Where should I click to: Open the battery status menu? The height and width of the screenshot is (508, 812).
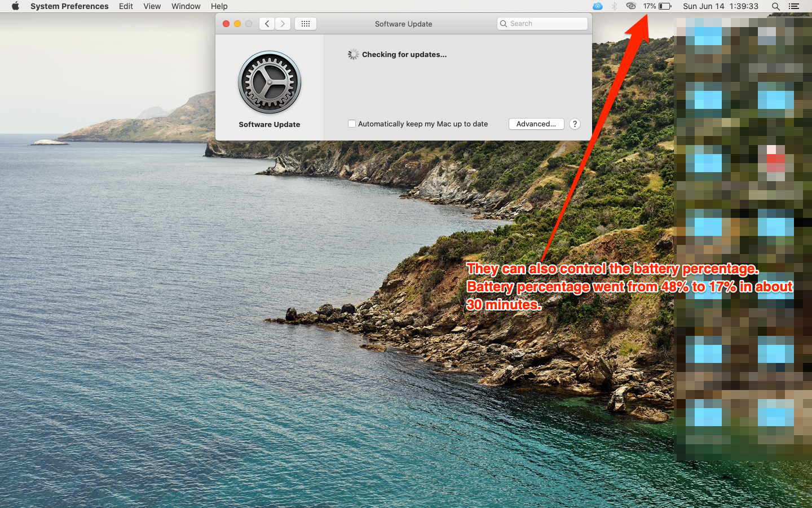pyautogui.click(x=657, y=6)
